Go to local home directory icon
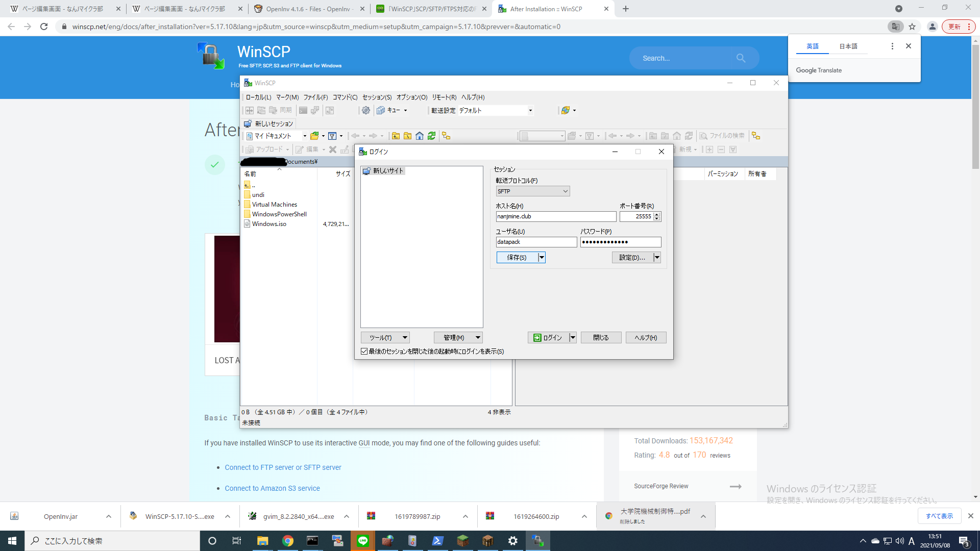 (420, 136)
